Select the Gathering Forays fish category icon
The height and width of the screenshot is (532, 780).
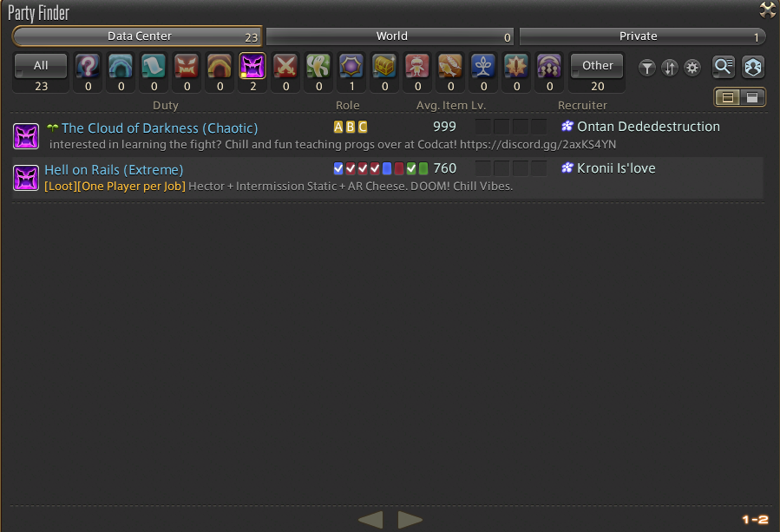click(x=450, y=66)
